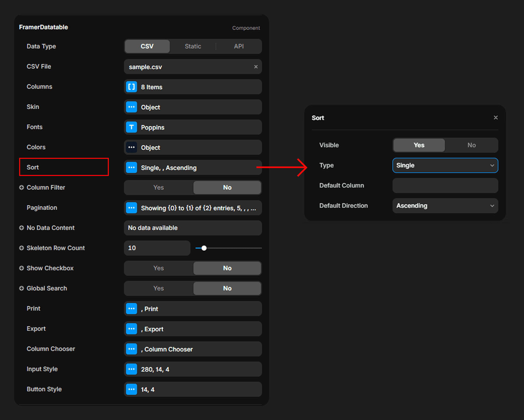524x420 pixels.
Task: Open the Skin object ellipsis icon
Action: tap(131, 107)
